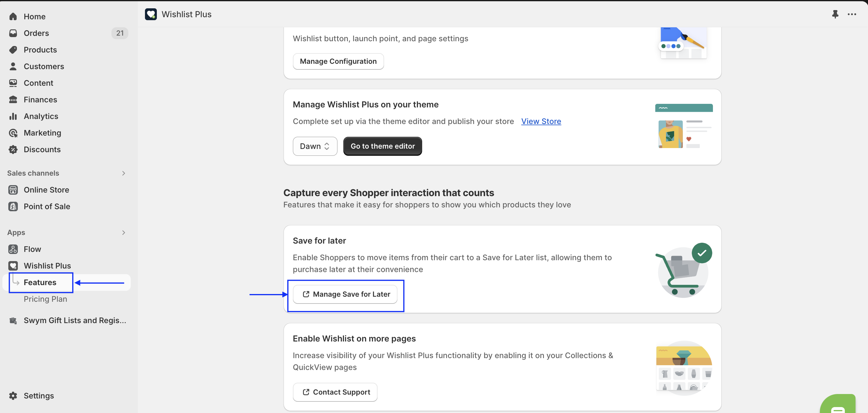Follow the View Store link
The width and height of the screenshot is (868, 413).
click(x=541, y=121)
